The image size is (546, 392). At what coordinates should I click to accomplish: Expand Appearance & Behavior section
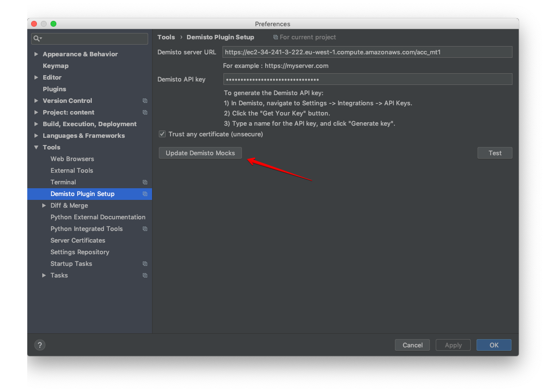36,54
